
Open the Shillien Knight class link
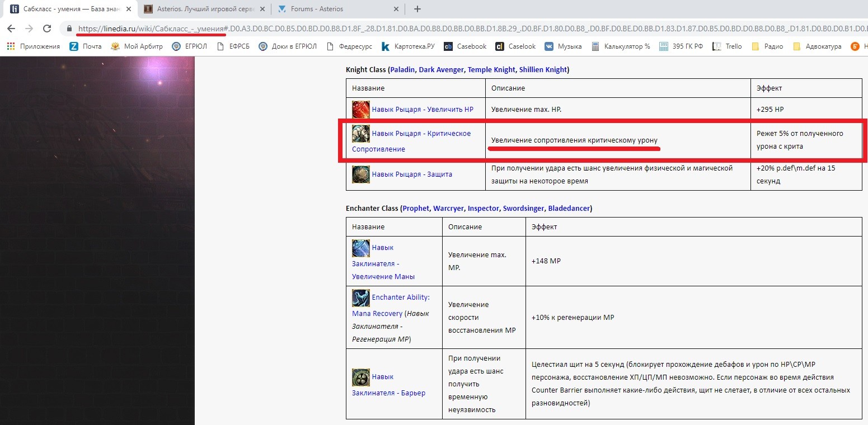pos(543,69)
